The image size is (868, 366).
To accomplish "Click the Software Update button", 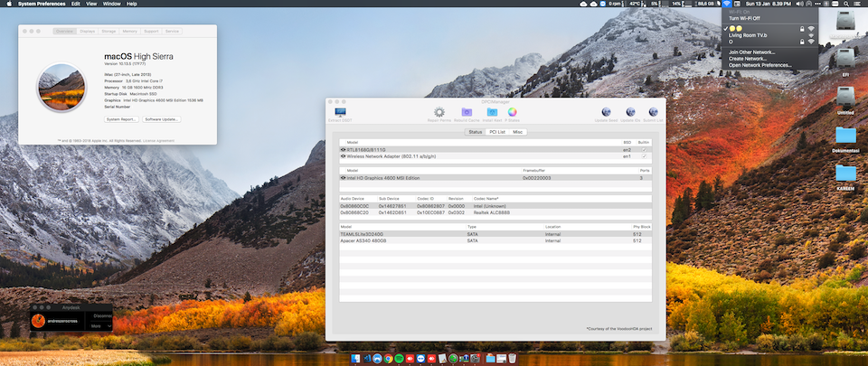I will point(162,119).
